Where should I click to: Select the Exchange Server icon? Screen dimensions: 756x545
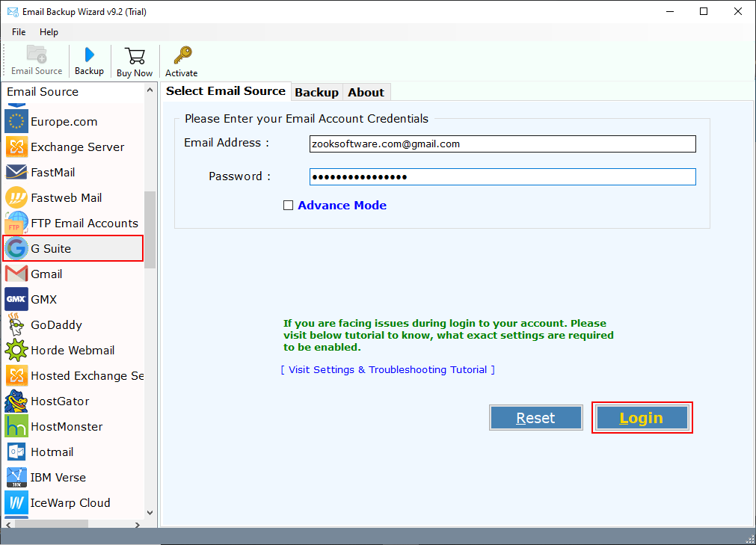point(16,147)
